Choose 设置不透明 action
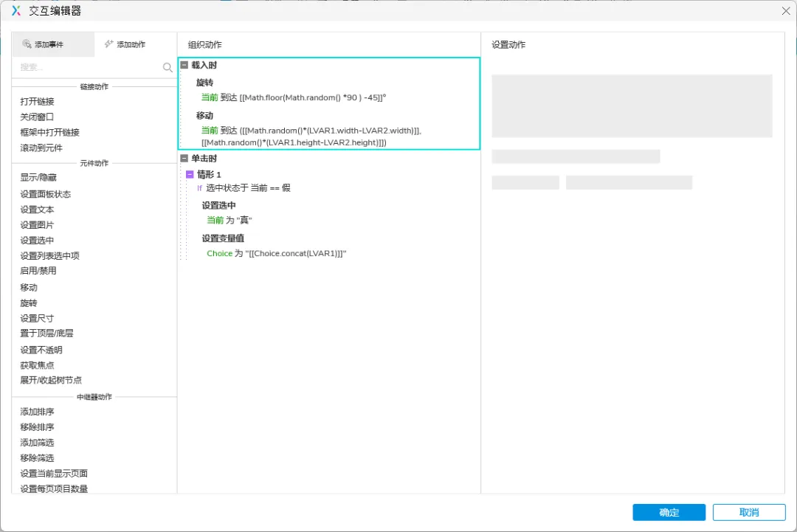This screenshot has width=797, height=532. click(41, 350)
